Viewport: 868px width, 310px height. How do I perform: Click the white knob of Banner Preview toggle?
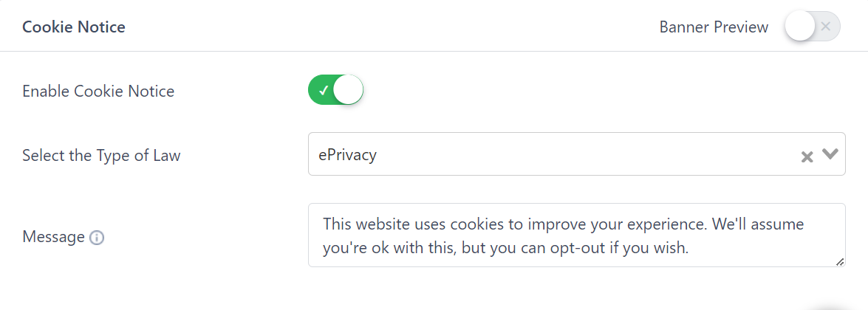click(x=799, y=27)
